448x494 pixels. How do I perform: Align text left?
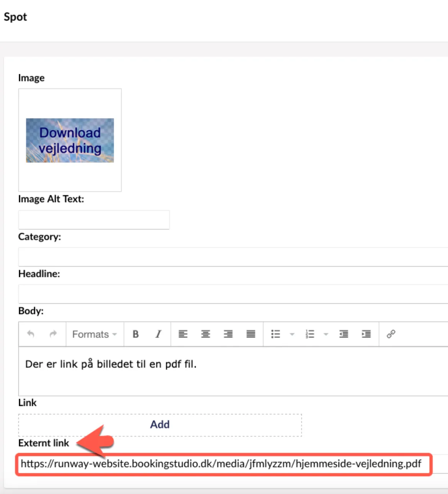pos(183,334)
